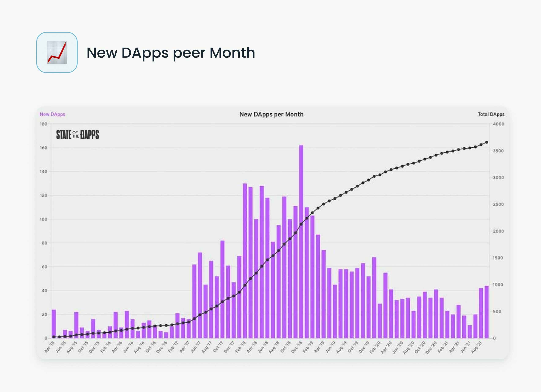541x392 pixels.
Task: Click the Feb '17 x-axis label
Action: coord(173,347)
